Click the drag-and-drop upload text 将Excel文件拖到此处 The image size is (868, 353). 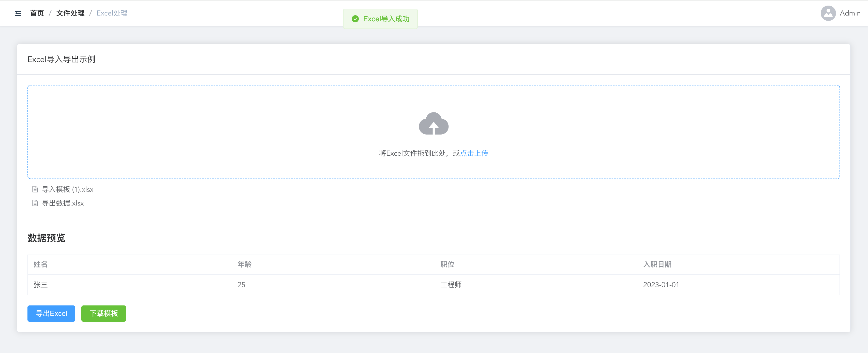tap(412, 153)
